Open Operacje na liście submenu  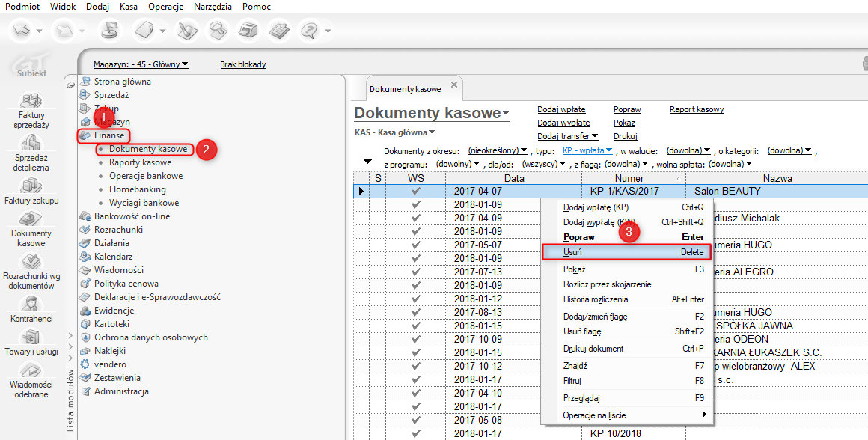(594, 415)
